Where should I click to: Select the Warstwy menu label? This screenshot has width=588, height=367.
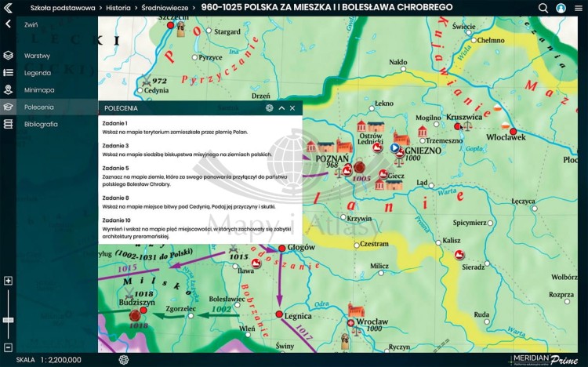point(37,56)
